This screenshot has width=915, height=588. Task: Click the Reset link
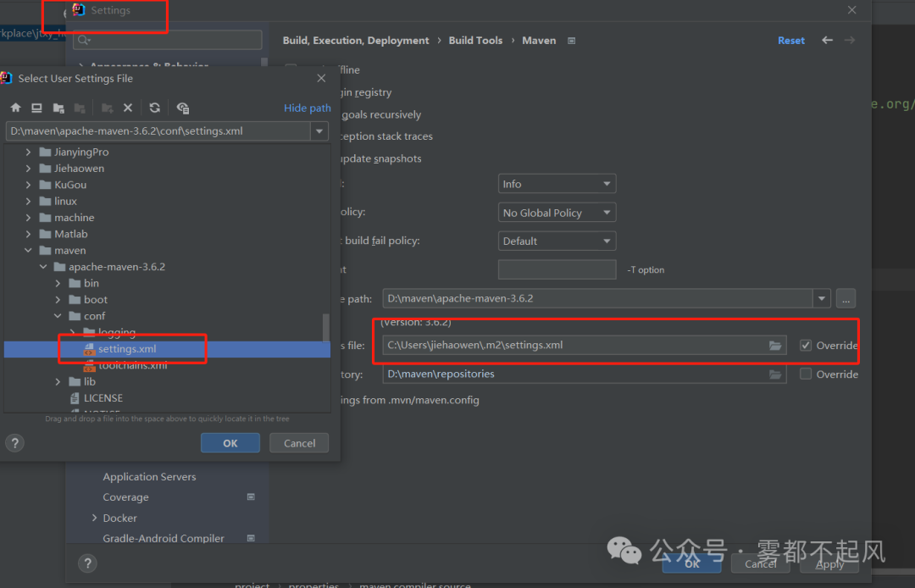coord(790,40)
